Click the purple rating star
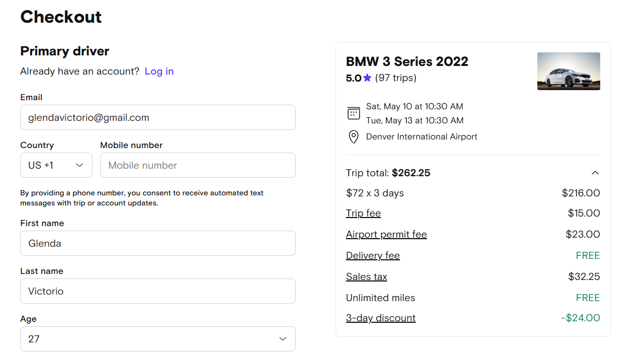 (367, 78)
